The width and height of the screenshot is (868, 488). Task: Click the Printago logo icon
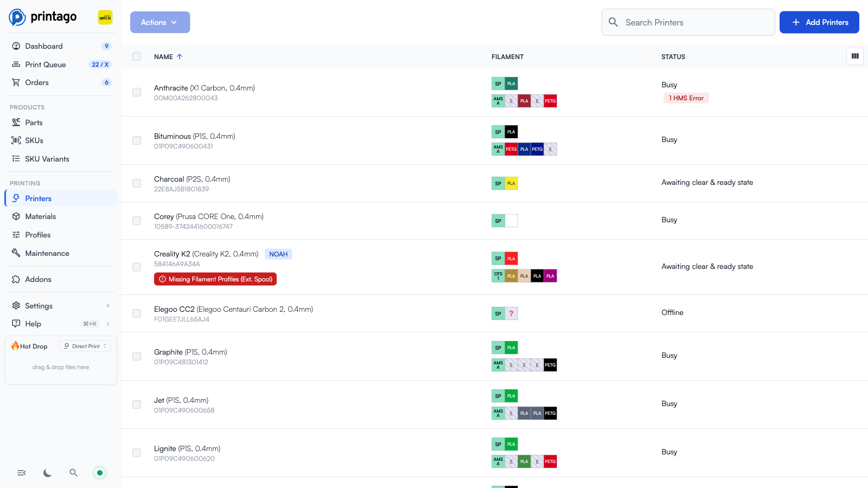tap(17, 17)
